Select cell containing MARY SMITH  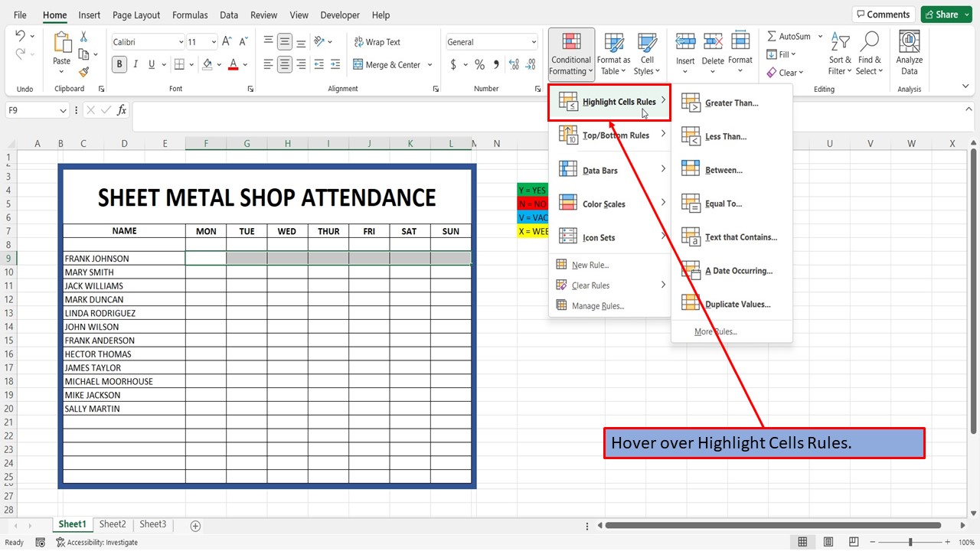coord(124,272)
